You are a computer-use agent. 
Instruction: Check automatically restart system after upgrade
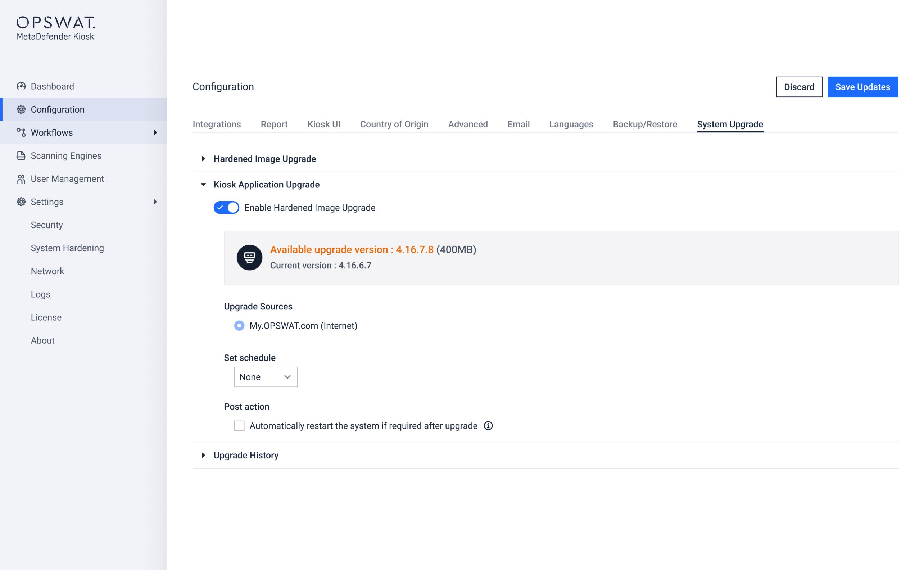click(x=239, y=426)
